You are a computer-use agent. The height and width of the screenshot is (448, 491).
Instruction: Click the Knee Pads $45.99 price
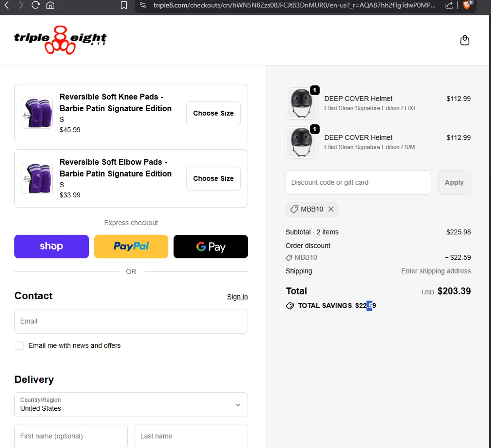(x=70, y=130)
